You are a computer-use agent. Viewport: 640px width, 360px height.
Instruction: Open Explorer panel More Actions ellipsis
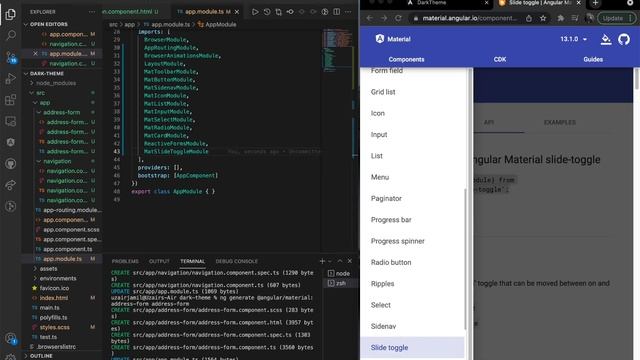[92, 12]
